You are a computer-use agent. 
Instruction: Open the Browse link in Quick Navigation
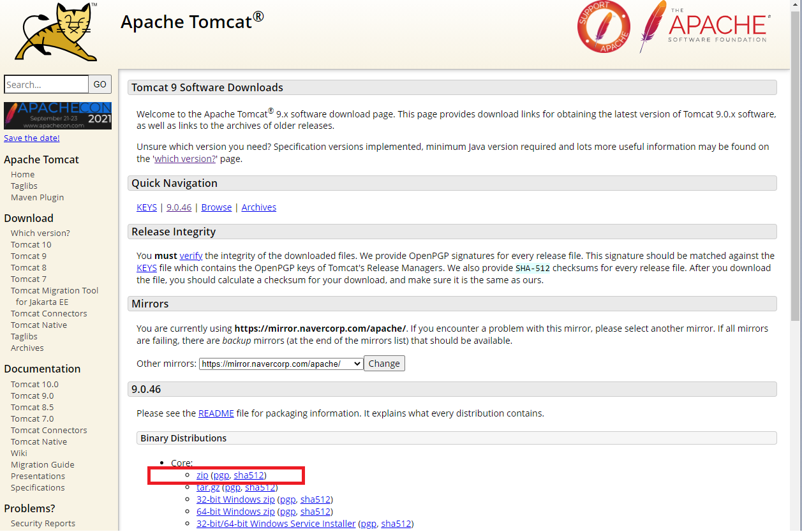click(x=217, y=207)
